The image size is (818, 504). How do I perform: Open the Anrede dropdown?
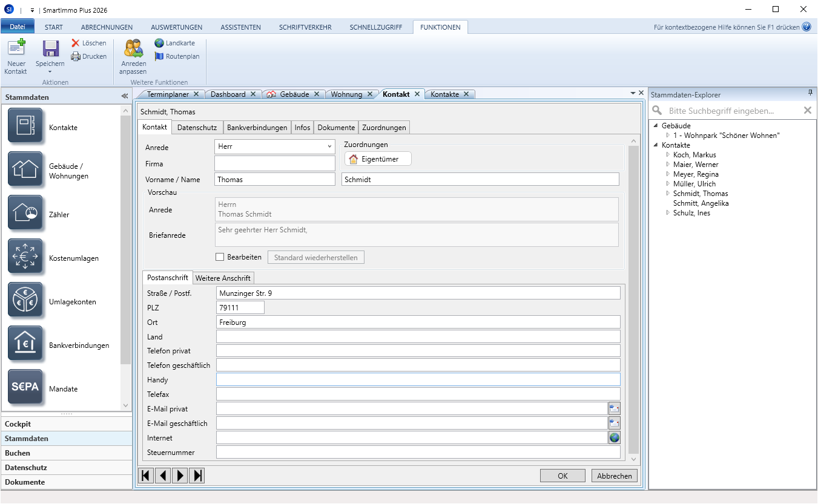click(329, 146)
